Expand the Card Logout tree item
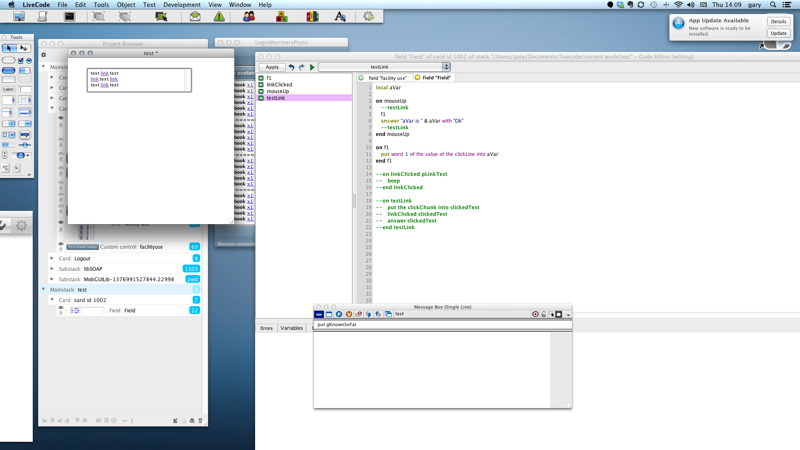800x450 pixels. pos(53,258)
